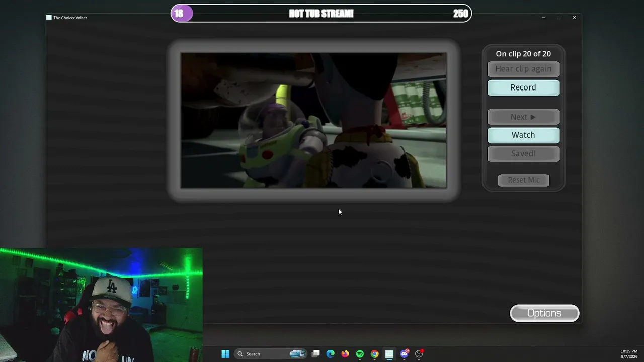Minimize The Choicer Voicer window
The width and height of the screenshot is (644, 362).
point(543,18)
